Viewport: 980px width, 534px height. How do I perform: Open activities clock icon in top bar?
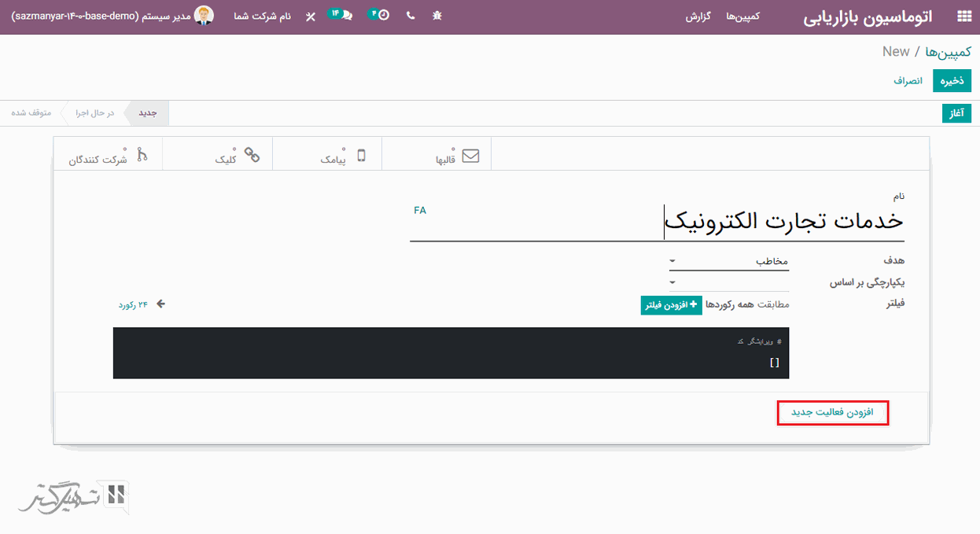point(380,15)
